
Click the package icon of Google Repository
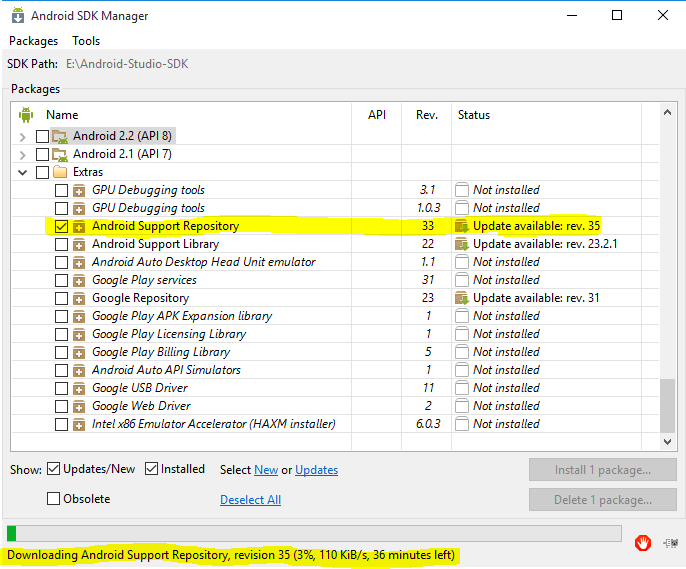pyautogui.click(x=79, y=299)
